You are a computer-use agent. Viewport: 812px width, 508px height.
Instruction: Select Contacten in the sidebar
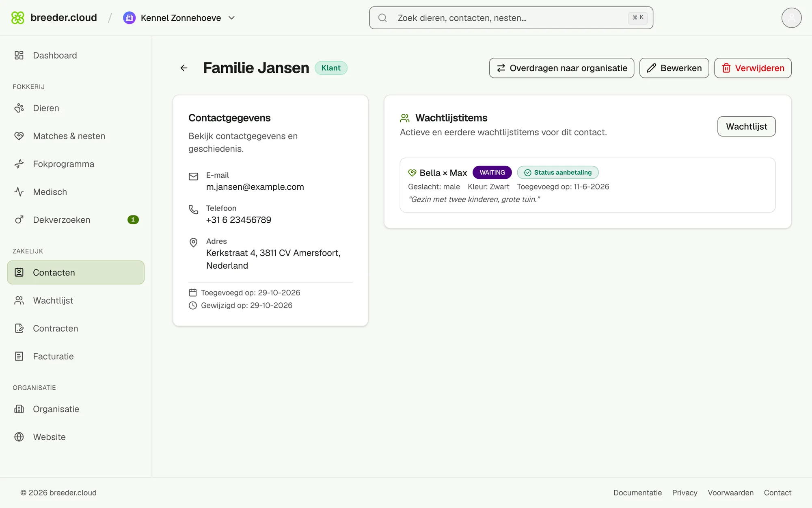point(76,272)
